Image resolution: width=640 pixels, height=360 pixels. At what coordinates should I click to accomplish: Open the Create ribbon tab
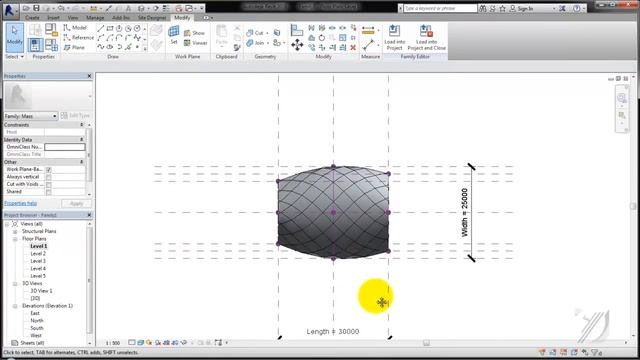tap(32, 18)
